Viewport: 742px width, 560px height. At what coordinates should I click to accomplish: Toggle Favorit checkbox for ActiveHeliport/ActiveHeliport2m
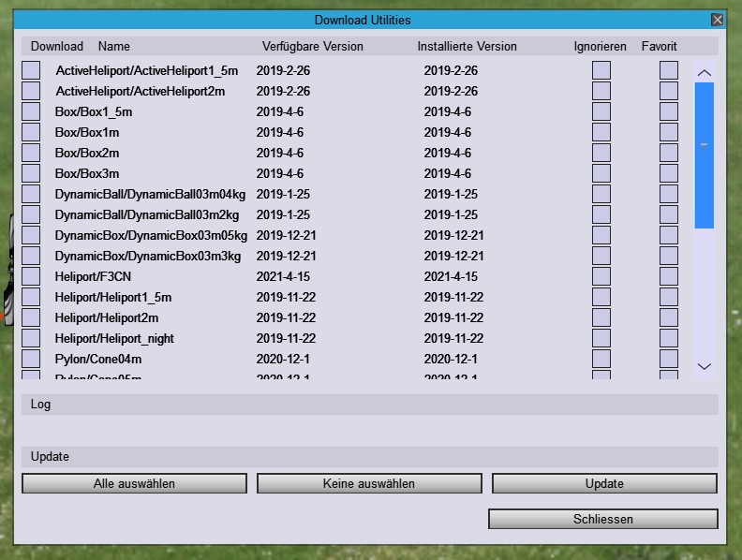669,91
